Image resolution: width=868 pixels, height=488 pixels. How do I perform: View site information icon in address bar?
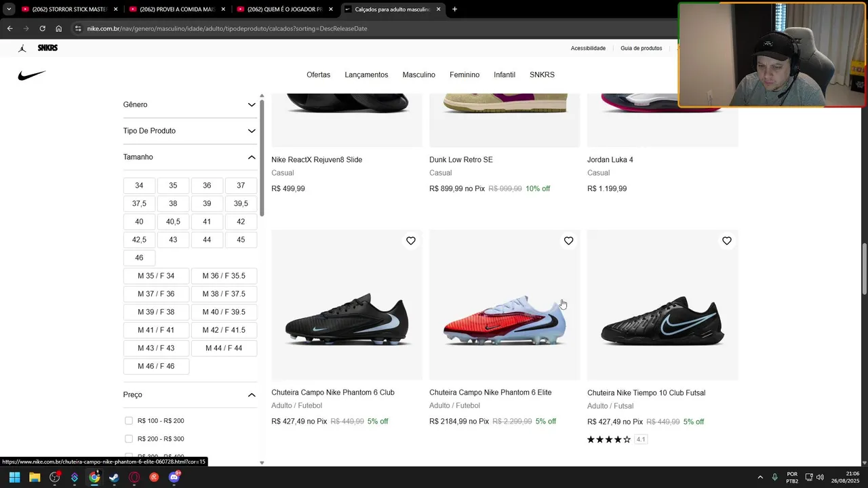(78, 28)
